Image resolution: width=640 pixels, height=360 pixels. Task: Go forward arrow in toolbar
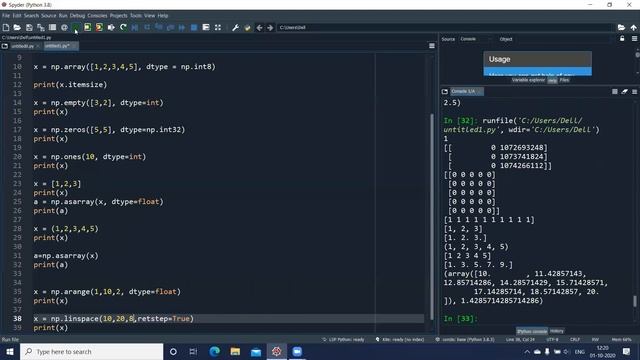270,27
